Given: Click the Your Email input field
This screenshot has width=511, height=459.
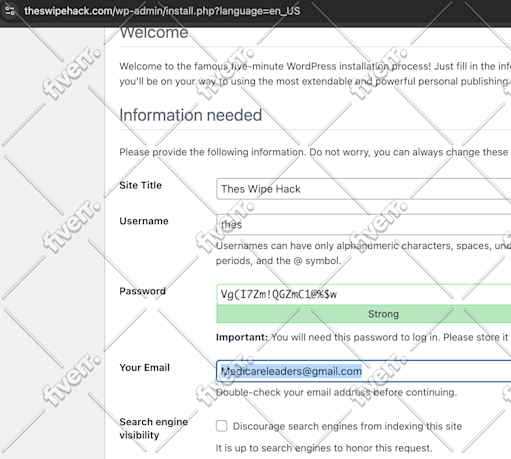Looking at the screenshot, I should point(364,371).
